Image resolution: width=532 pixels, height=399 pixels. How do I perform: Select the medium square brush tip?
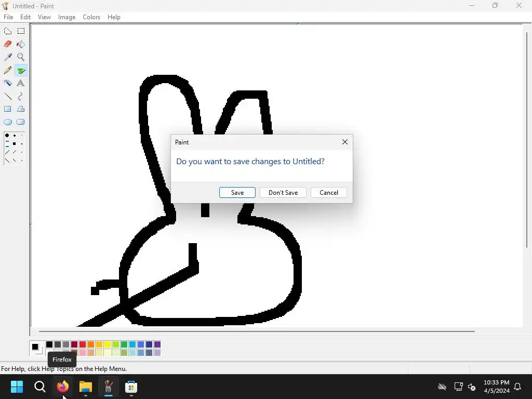[14, 144]
